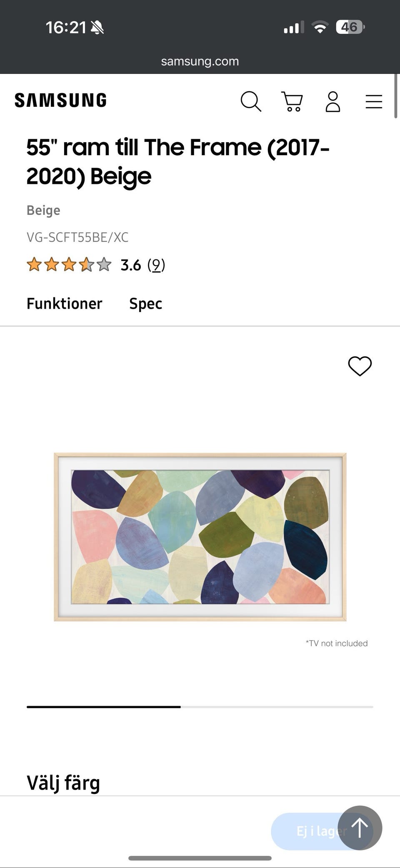
Task: Open the search icon
Action: pos(251,101)
